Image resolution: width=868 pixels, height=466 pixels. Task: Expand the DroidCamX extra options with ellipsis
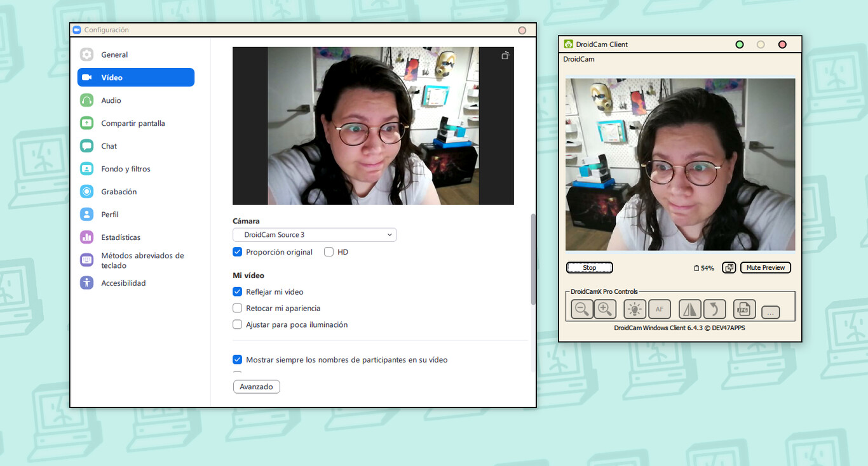[x=770, y=312]
